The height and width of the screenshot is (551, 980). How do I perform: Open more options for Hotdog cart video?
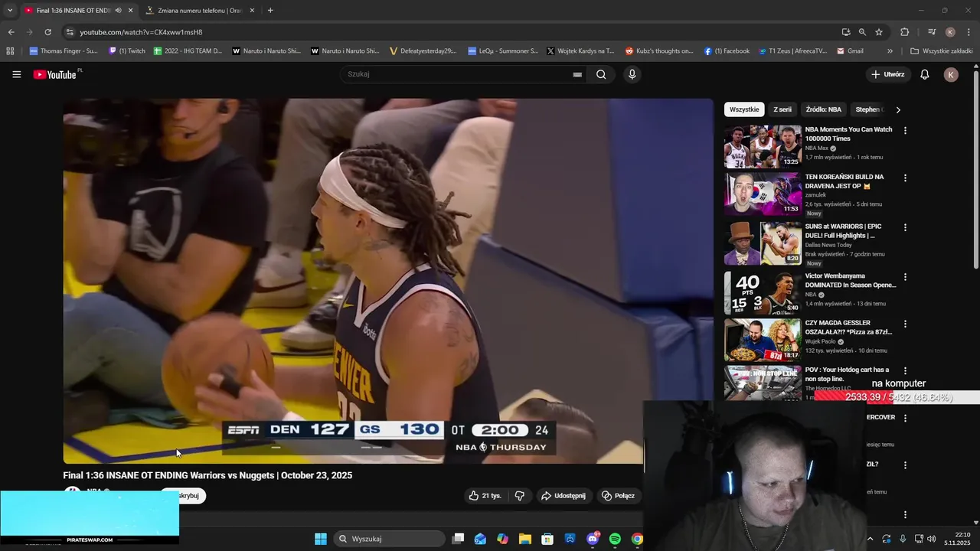pos(905,371)
